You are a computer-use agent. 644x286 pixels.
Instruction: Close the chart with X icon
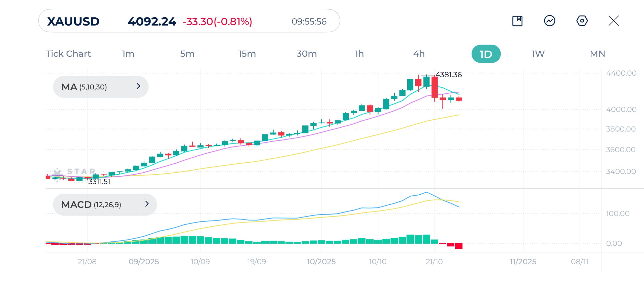point(614,21)
